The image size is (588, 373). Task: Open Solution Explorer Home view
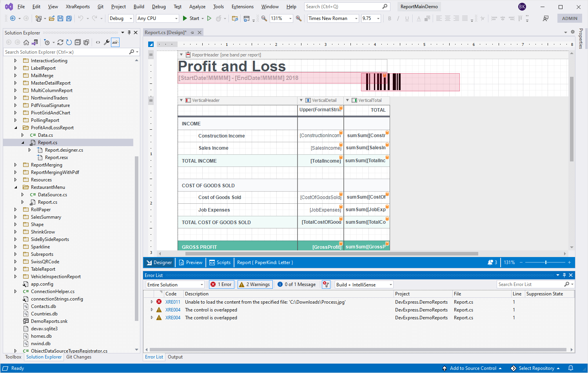click(x=26, y=42)
